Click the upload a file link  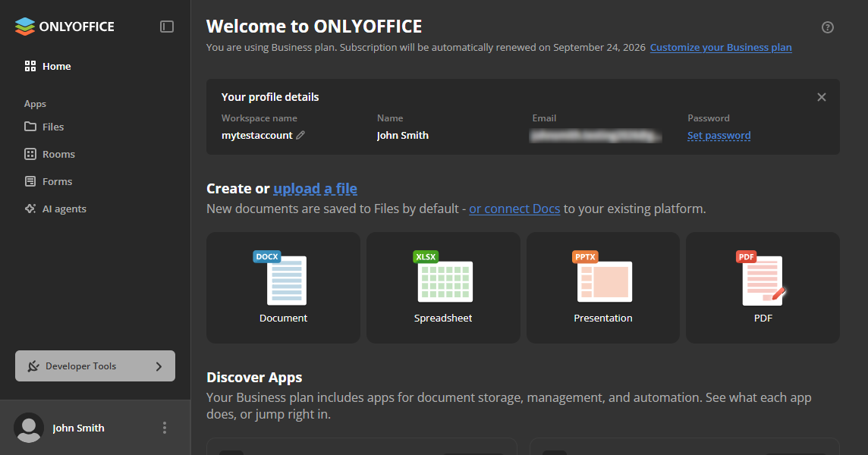click(x=315, y=189)
